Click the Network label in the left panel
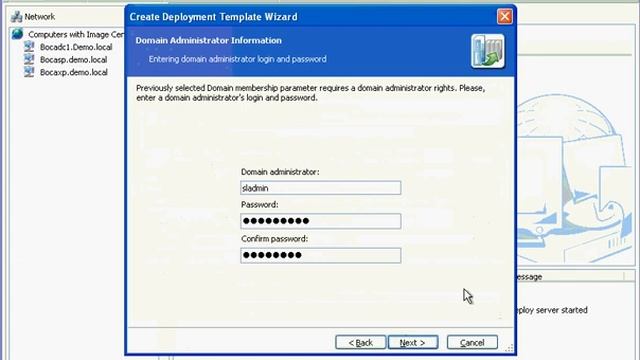This screenshot has height=360, width=640. tap(40, 17)
